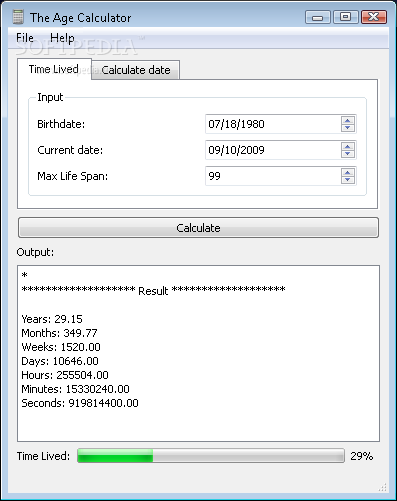Decrease Max Life Span with down arrow

pyautogui.click(x=348, y=180)
